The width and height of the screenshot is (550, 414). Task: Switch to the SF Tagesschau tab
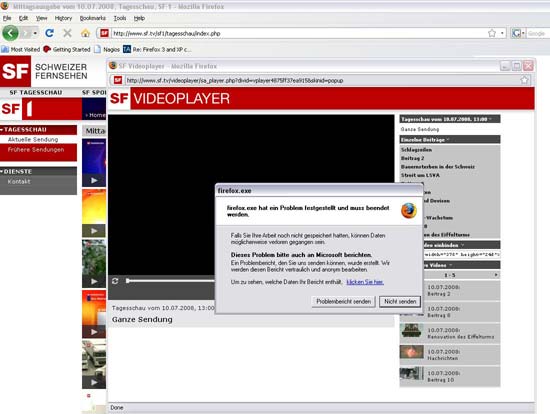[x=36, y=92]
